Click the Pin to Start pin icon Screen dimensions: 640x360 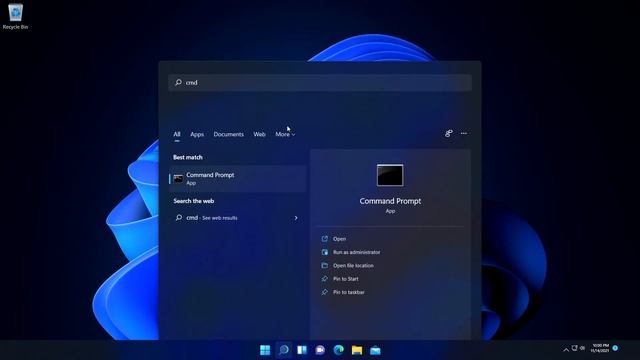[x=324, y=279]
